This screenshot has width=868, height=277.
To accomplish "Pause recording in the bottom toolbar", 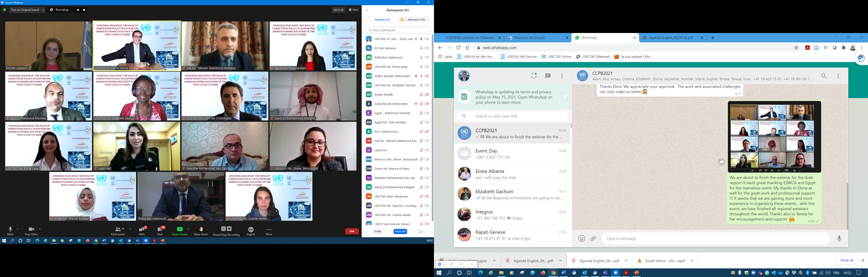I will click(x=223, y=228).
